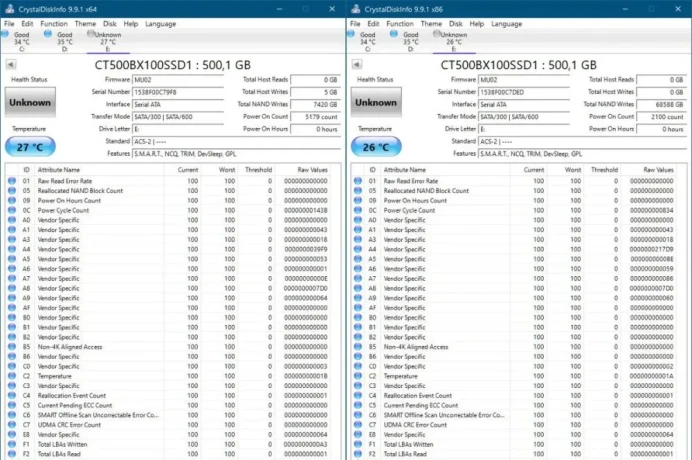Click raw value 00000000143B in x64
This screenshot has height=460, width=692.
306,210
